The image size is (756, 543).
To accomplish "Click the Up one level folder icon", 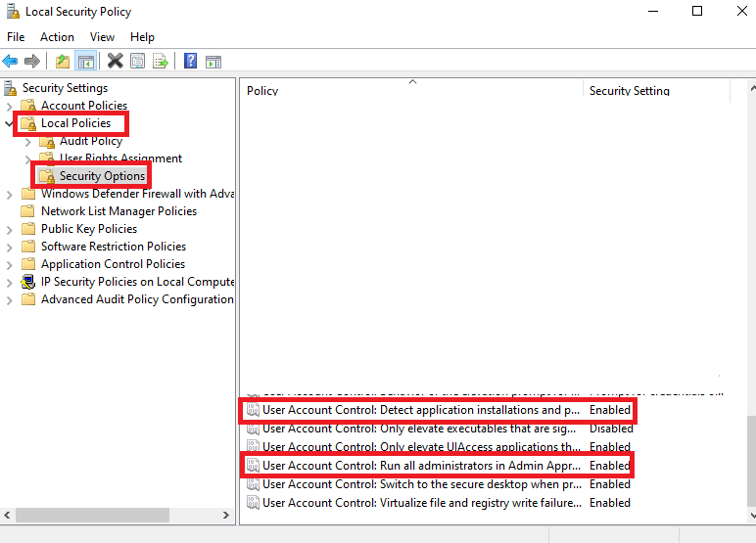I will 63,62.
